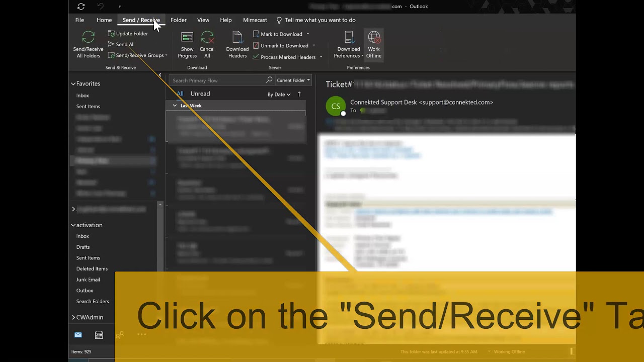Switch to the Folder tab
Viewport: 644px width, 362px height.
pos(179,20)
